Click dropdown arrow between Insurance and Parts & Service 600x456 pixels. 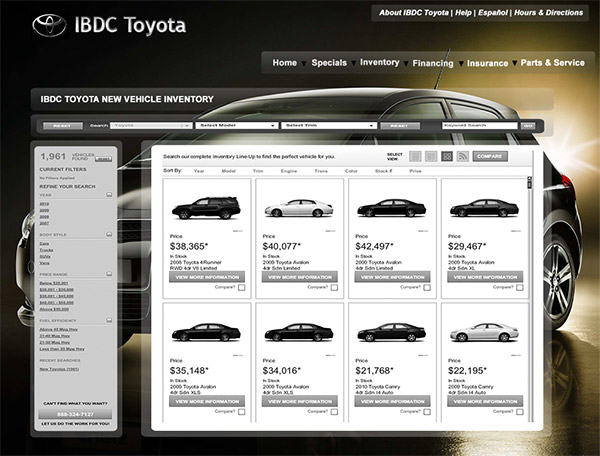pyautogui.click(x=515, y=63)
